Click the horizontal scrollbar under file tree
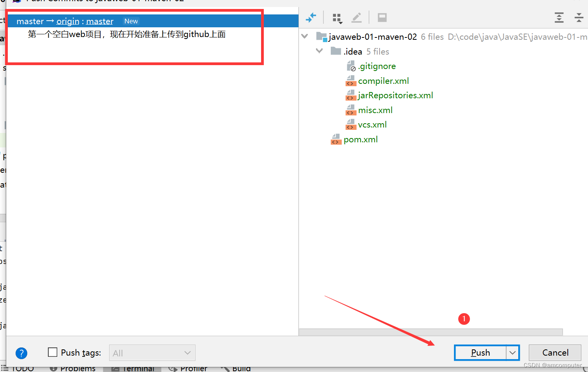Viewport: 588px width, 372px height. (431, 332)
